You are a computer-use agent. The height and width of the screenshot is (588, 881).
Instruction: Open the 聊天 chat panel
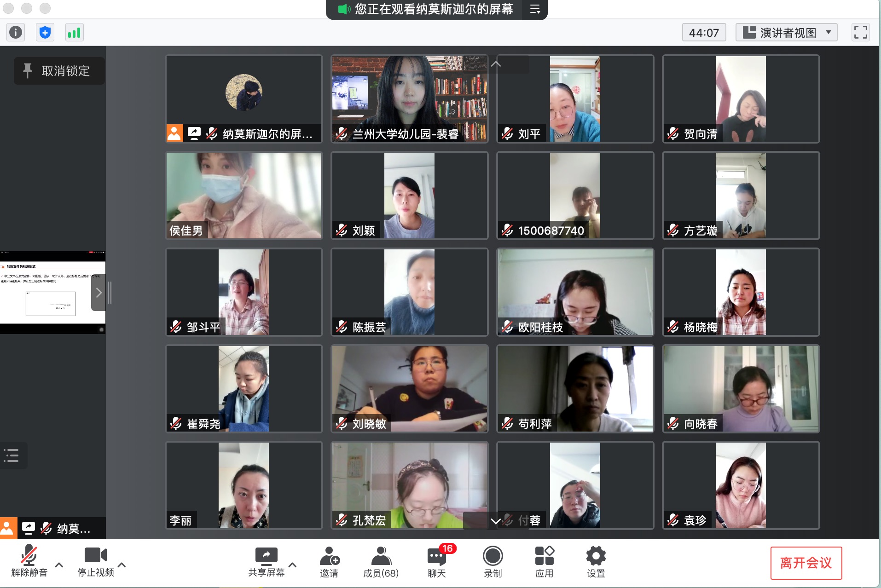[x=436, y=562]
